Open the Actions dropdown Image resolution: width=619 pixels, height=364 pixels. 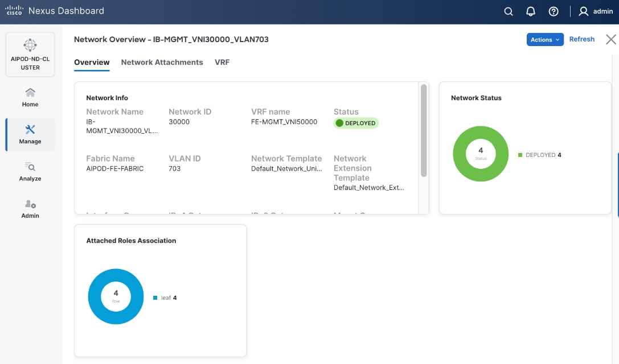(545, 39)
